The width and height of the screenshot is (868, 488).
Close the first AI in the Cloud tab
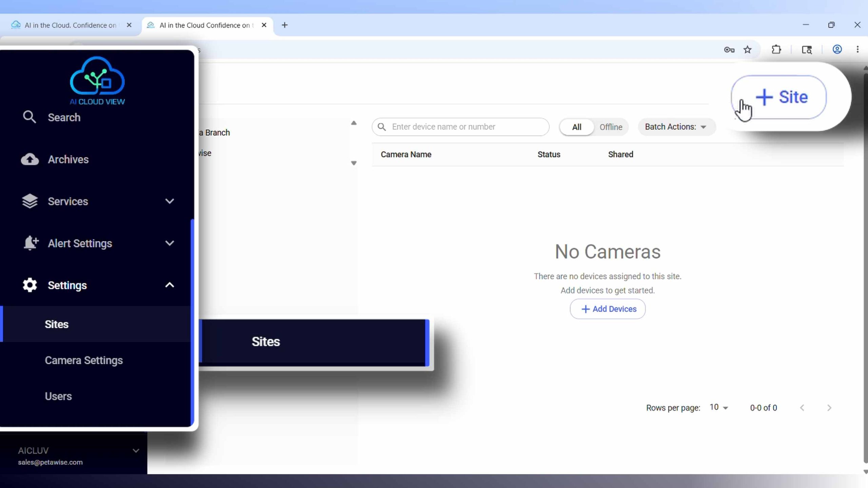click(129, 25)
